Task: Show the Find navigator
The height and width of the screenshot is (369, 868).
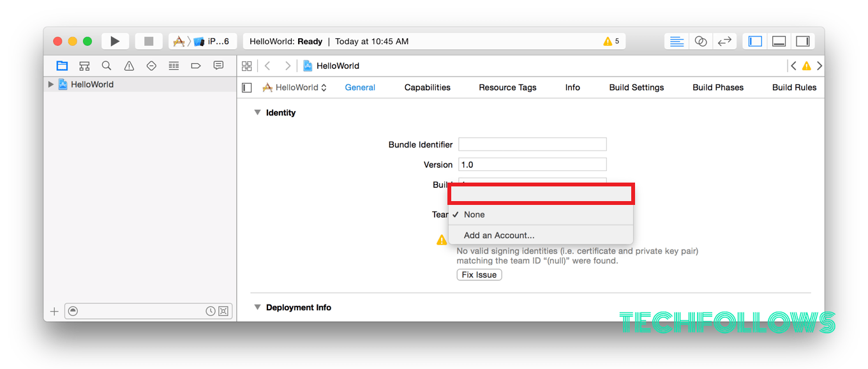Action: pyautogui.click(x=107, y=66)
